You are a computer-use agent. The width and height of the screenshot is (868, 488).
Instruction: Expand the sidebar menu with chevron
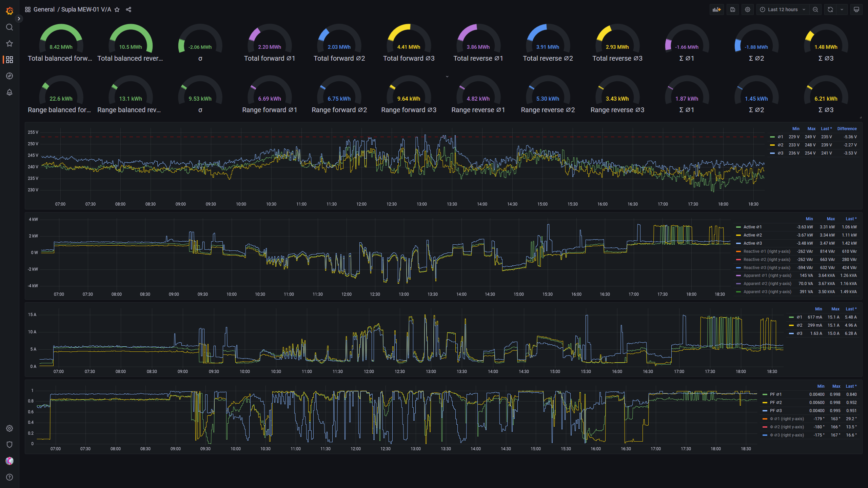tap(19, 19)
